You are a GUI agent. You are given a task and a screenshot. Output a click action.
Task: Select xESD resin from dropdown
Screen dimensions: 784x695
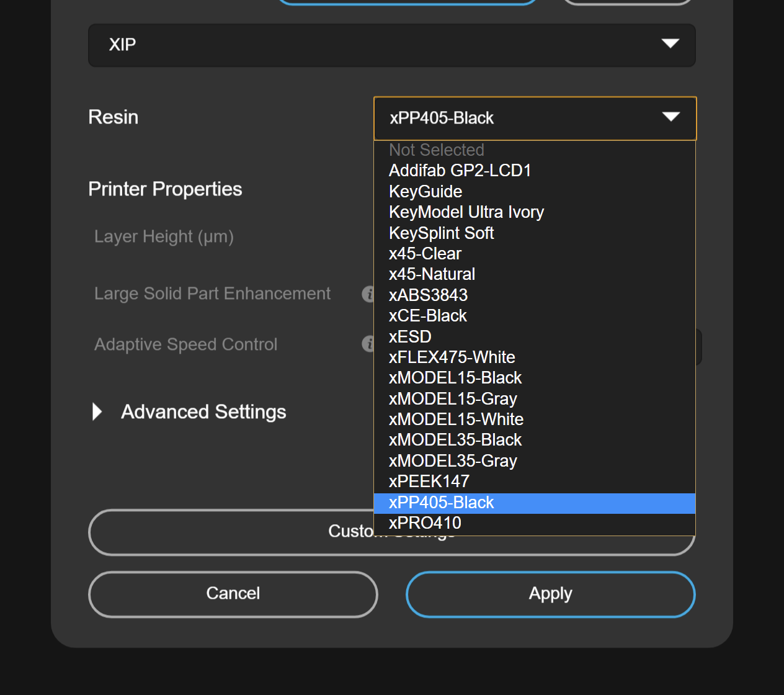click(535, 336)
